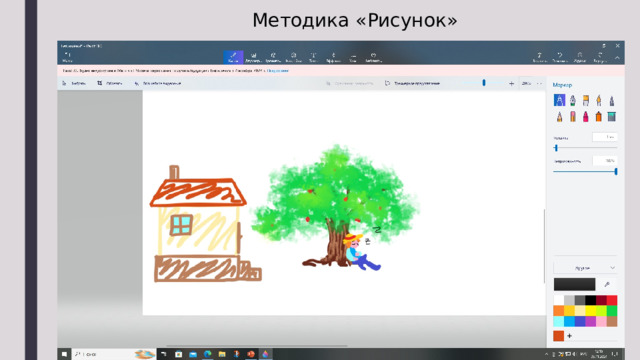Choose the bright red color swatch
Viewport: 640px width, 360px height.
612,300
